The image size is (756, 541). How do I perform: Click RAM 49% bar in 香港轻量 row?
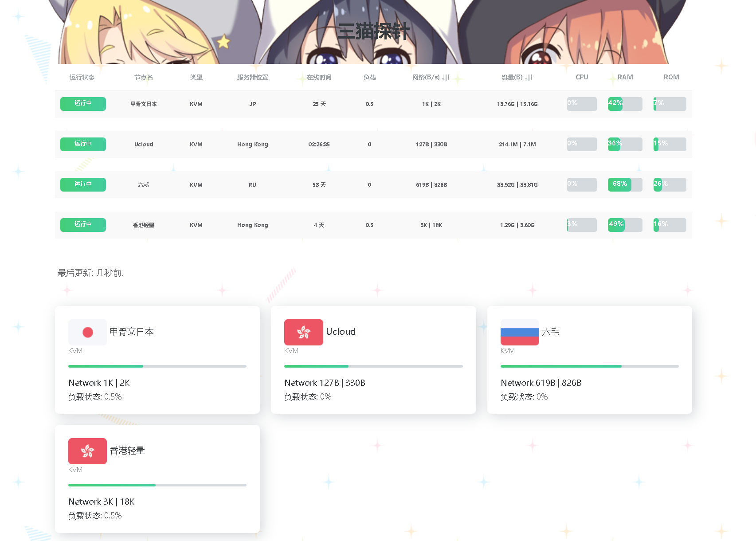point(625,225)
